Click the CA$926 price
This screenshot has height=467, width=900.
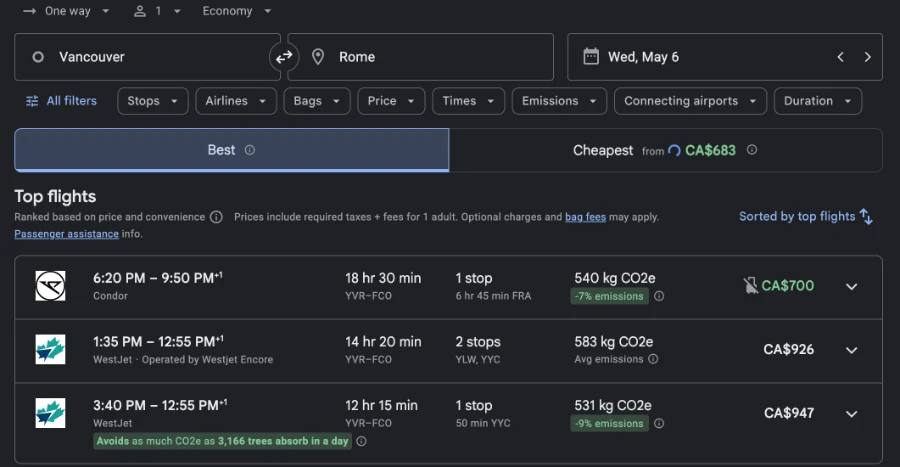[x=789, y=349]
